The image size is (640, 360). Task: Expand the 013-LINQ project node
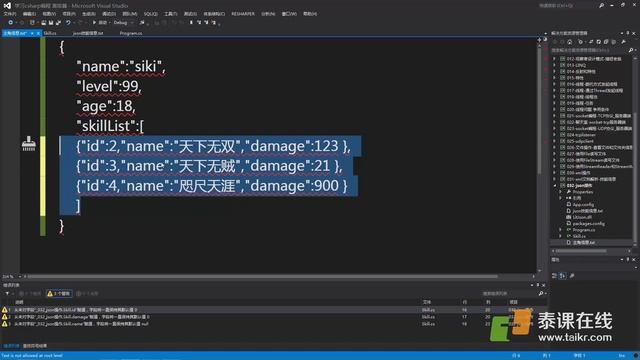pos(554,65)
